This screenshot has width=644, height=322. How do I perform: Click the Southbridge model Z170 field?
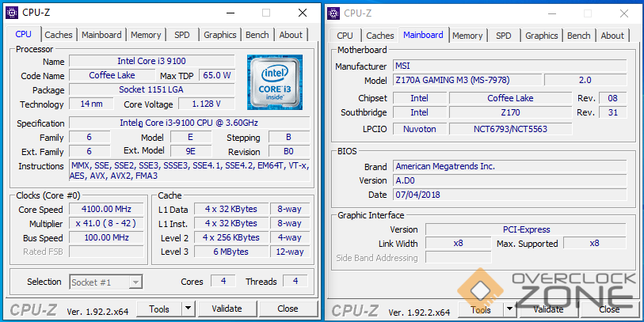510,112
